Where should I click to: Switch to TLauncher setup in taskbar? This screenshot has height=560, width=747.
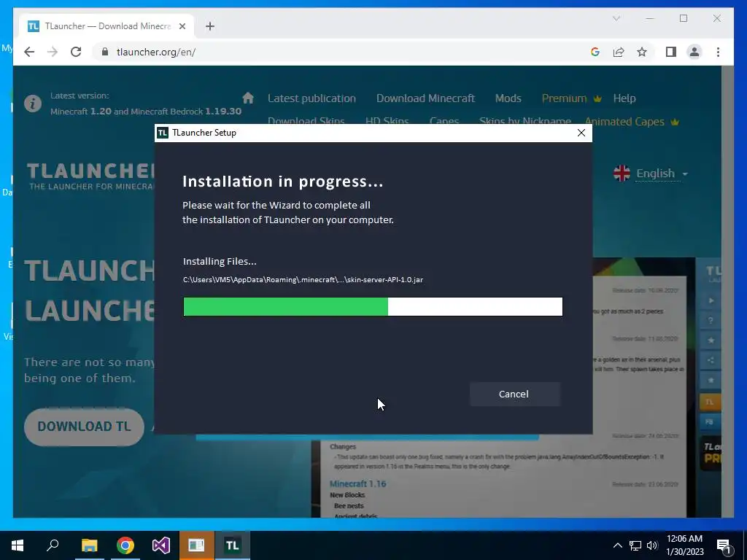[x=233, y=545]
